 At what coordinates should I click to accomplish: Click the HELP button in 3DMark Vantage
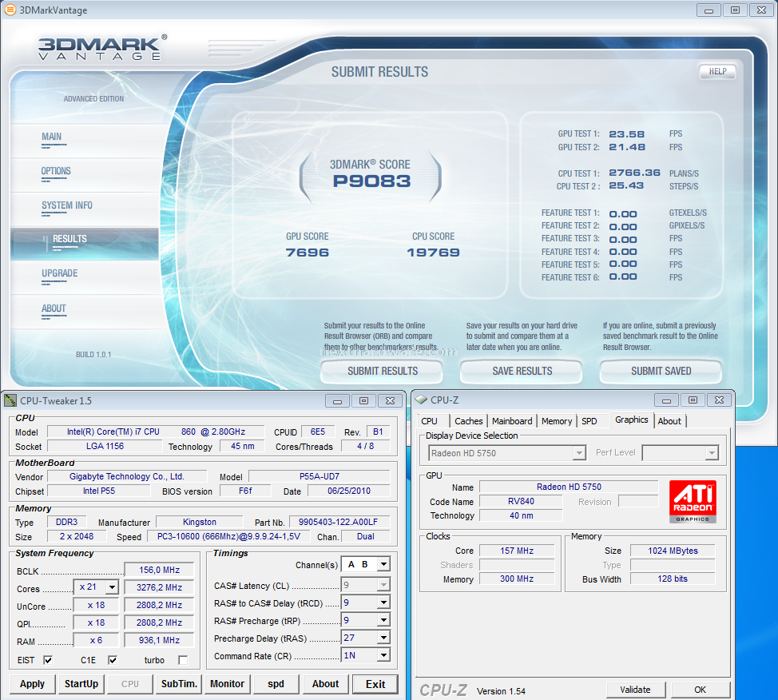(x=717, y=71)
